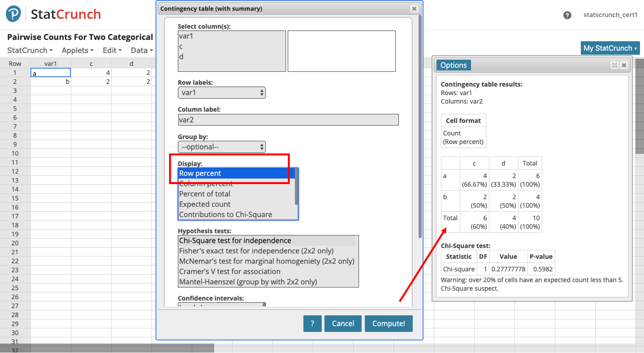
Task: Select Expected count display option
Action: tap(205, 204)
